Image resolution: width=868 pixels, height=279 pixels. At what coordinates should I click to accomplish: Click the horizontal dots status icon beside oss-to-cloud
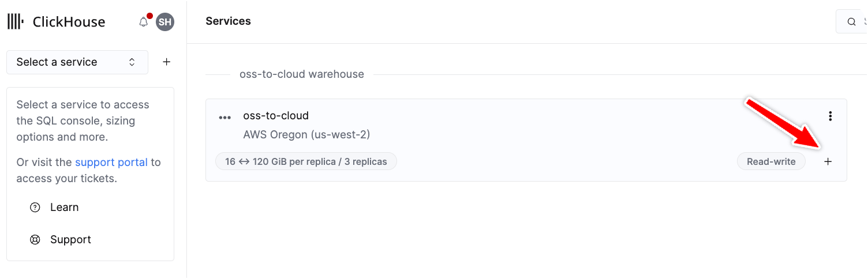click(225, 118)
